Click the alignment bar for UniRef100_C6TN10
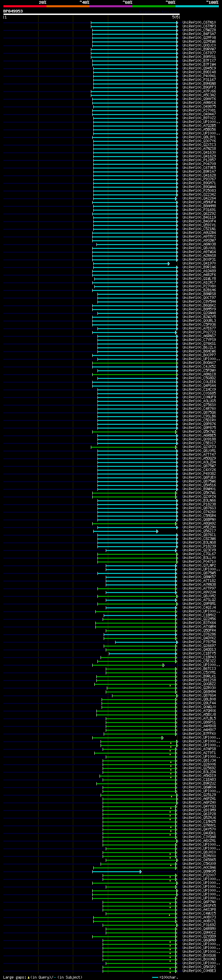 134,23
